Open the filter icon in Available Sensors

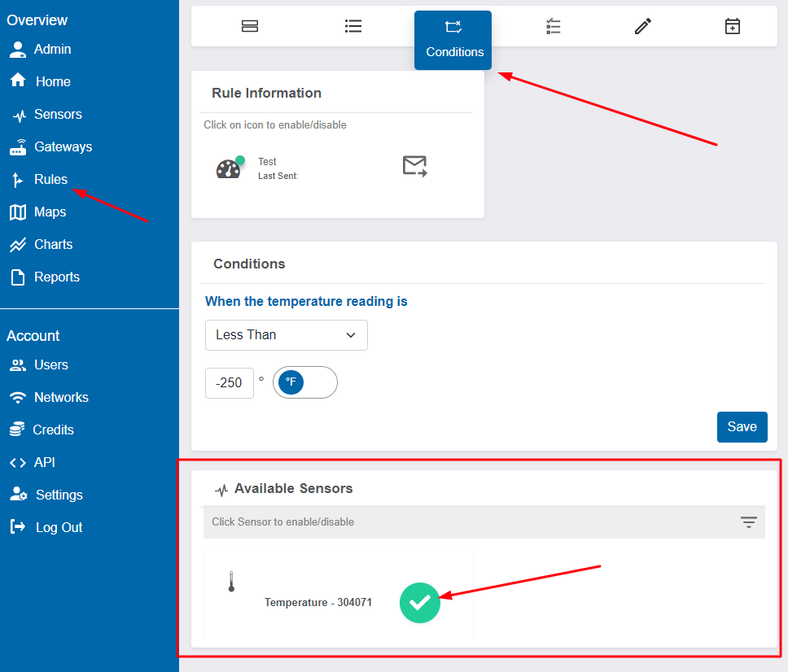click(x=748, y=522)
